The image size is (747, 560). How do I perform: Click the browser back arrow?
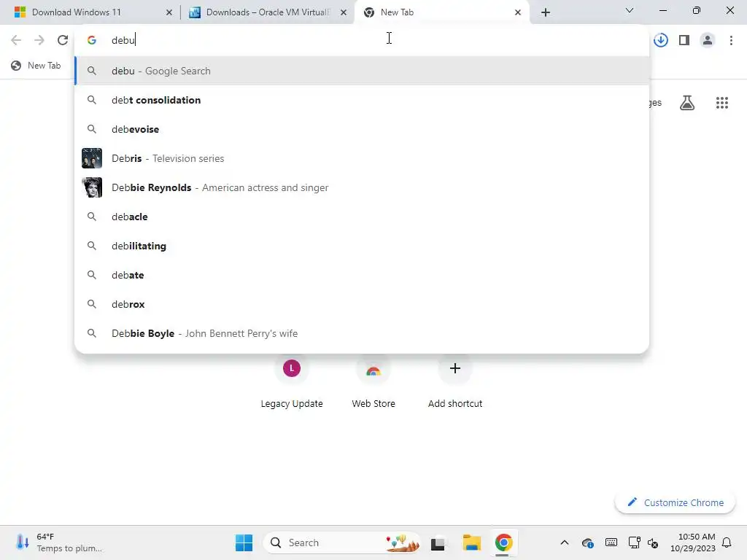pyautogui.click(x=16, y=40)
